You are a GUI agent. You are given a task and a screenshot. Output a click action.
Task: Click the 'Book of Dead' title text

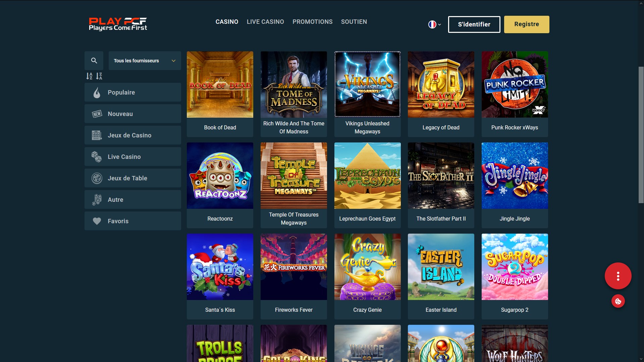[220, 128]
